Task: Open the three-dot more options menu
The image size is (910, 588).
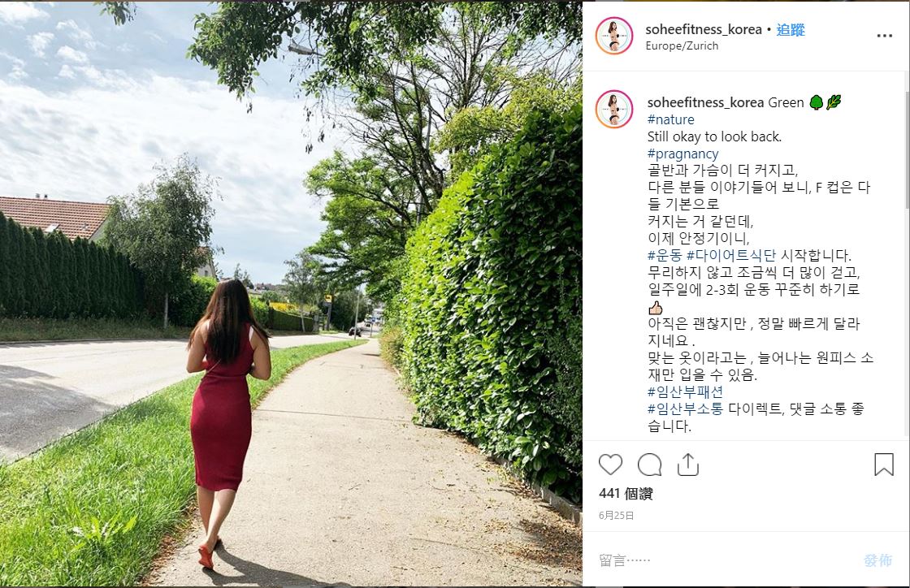Action: pyautogui.click(x=885, y=36)
